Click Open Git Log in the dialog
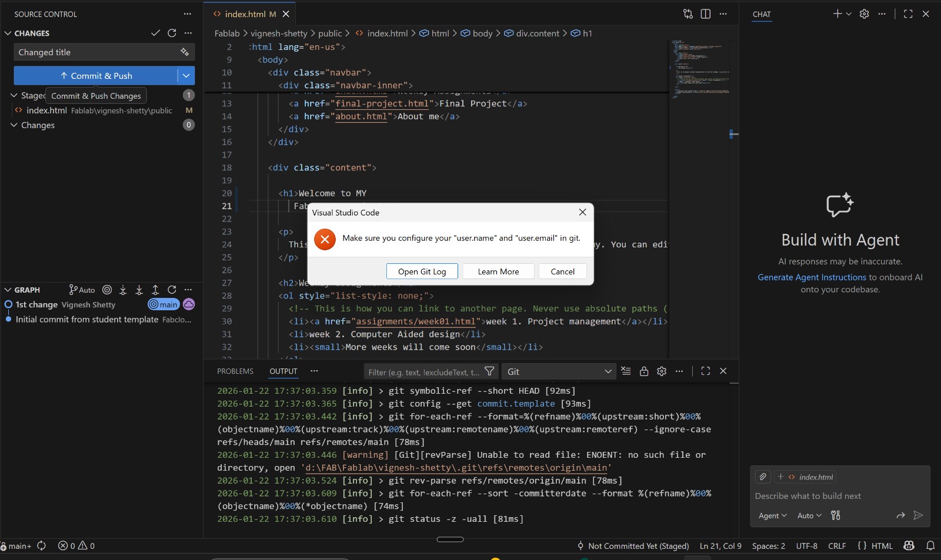 tap(422, 271)
